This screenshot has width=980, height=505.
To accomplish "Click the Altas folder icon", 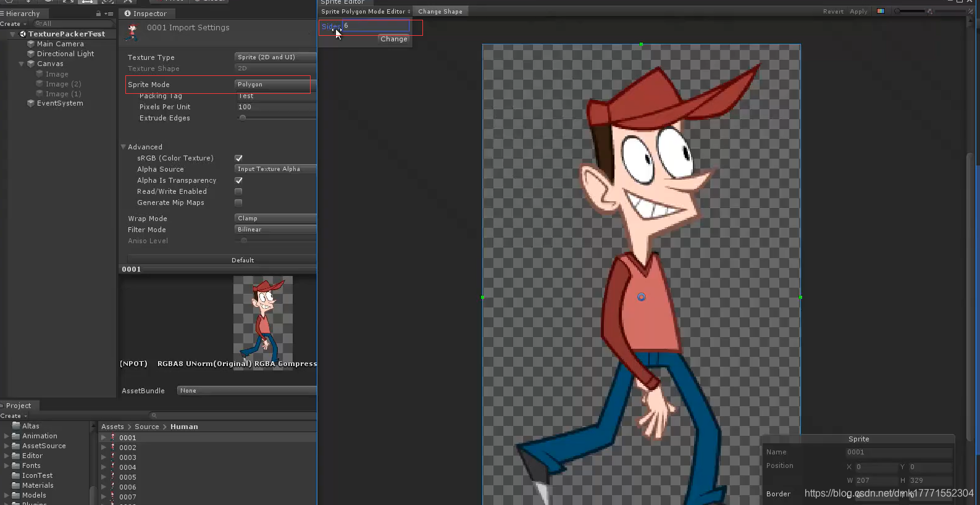I will pos(17,426).
